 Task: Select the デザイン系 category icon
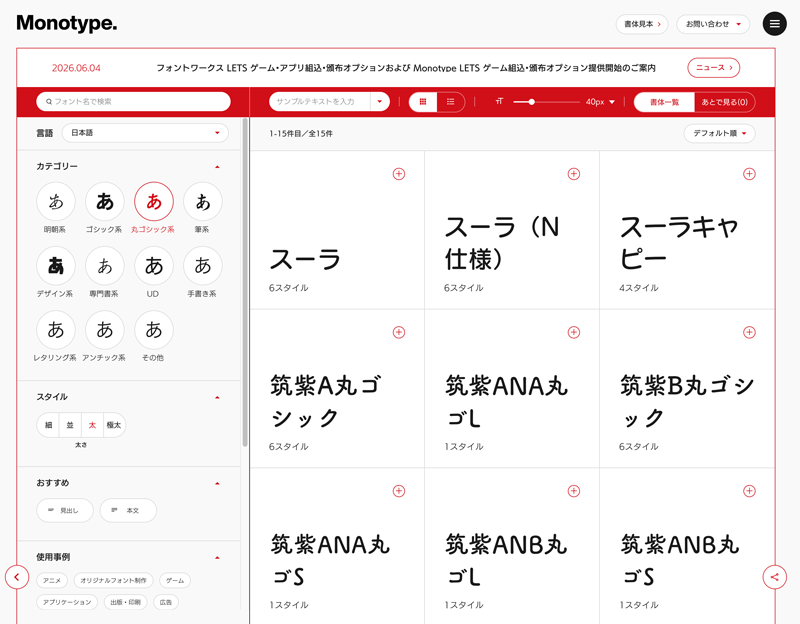(x=56, y=266)
